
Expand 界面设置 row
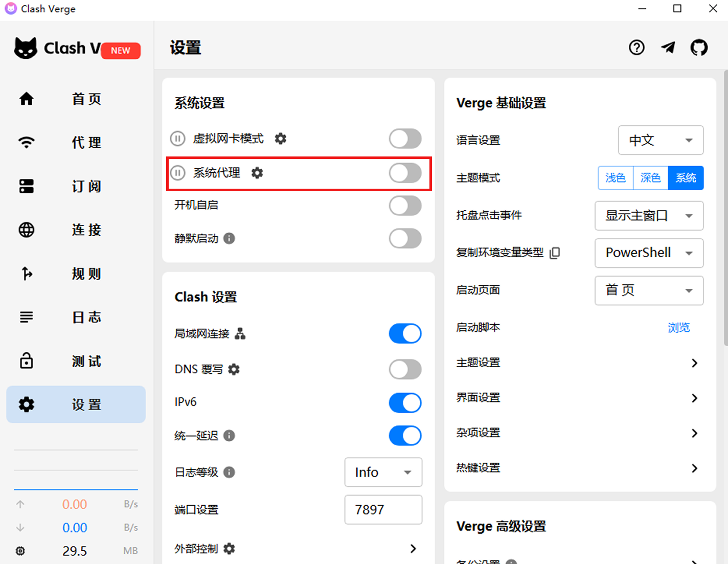click(x=580, y=398)
